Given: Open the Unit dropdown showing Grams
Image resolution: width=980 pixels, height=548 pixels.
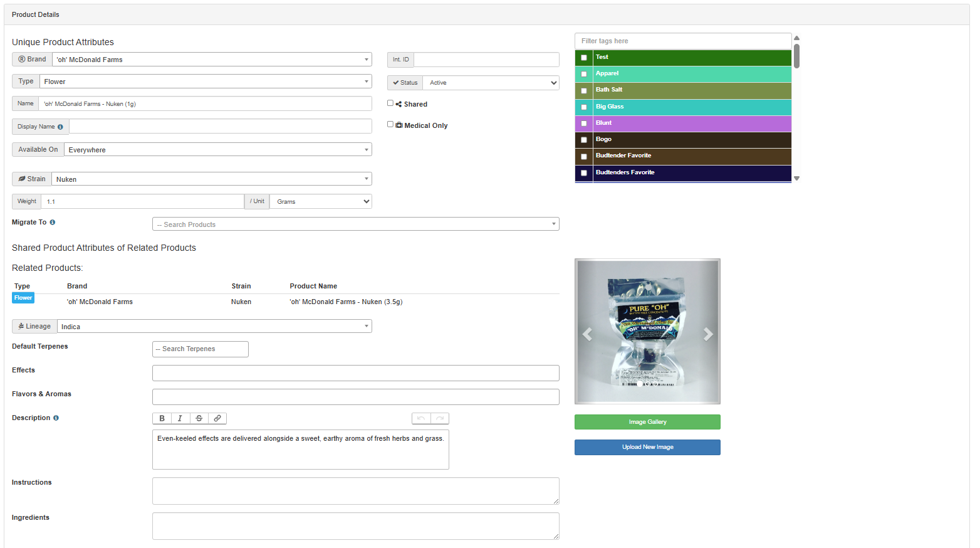Looking at the screenshot, I should point(321,201).
